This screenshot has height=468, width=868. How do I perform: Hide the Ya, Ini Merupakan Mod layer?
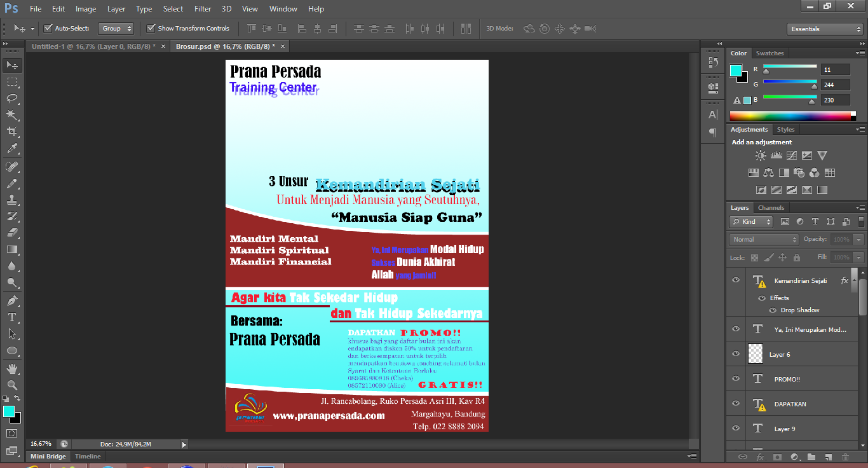click(x=736, y=329)
